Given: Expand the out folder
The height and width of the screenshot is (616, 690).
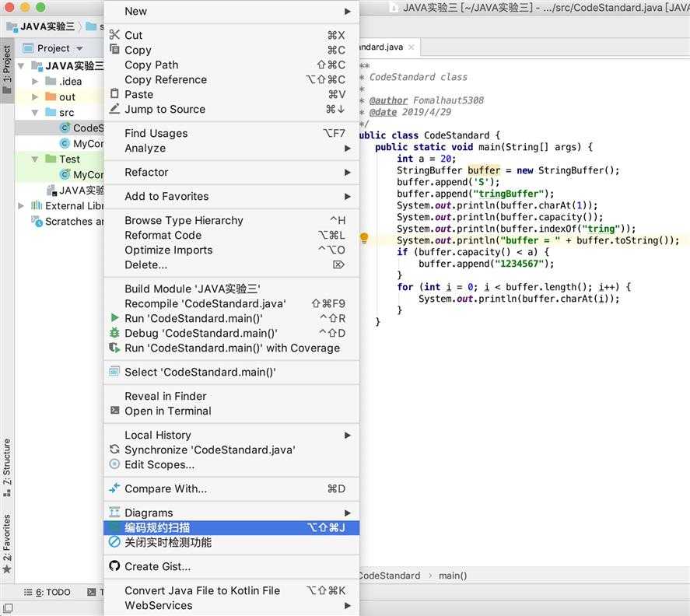Looking at the screenshot, I should [x=35, y=96].
